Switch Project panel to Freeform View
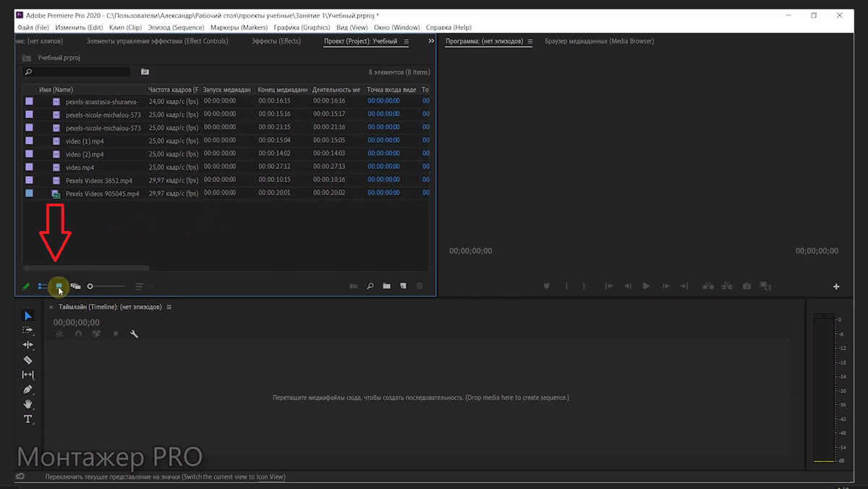The width and height of the screenshot is (868, 489). [x=75, y=286]
